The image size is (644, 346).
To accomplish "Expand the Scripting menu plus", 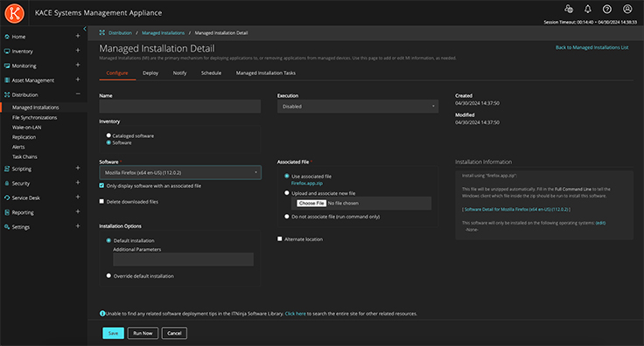I will click(x=78, y=168).
